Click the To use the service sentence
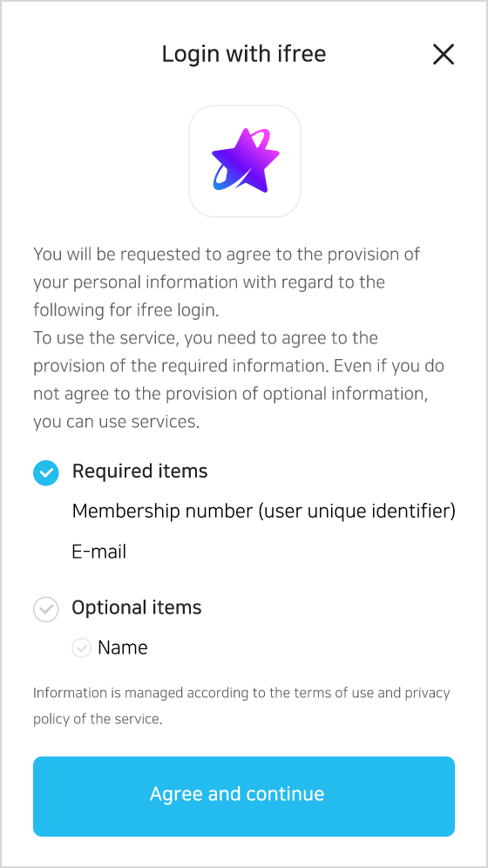The image size is (488, 868). coord(206,338)
